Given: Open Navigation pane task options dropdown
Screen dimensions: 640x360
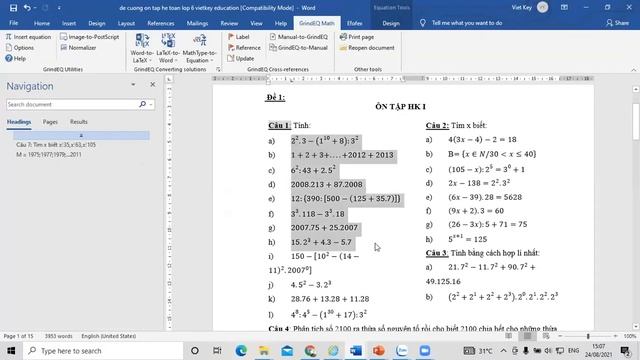Looking at the screenshot, I should point(133,84).
